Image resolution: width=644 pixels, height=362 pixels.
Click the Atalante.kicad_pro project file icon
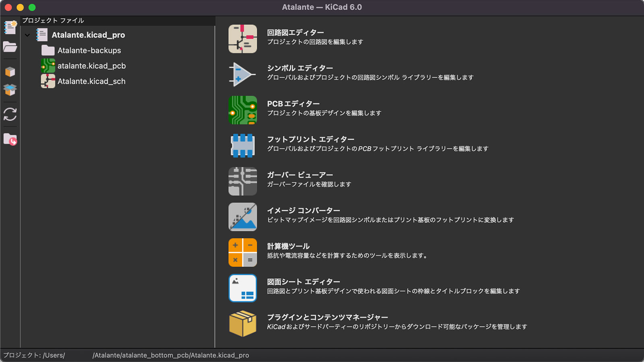pyautogui.click(x=42, y=35)
